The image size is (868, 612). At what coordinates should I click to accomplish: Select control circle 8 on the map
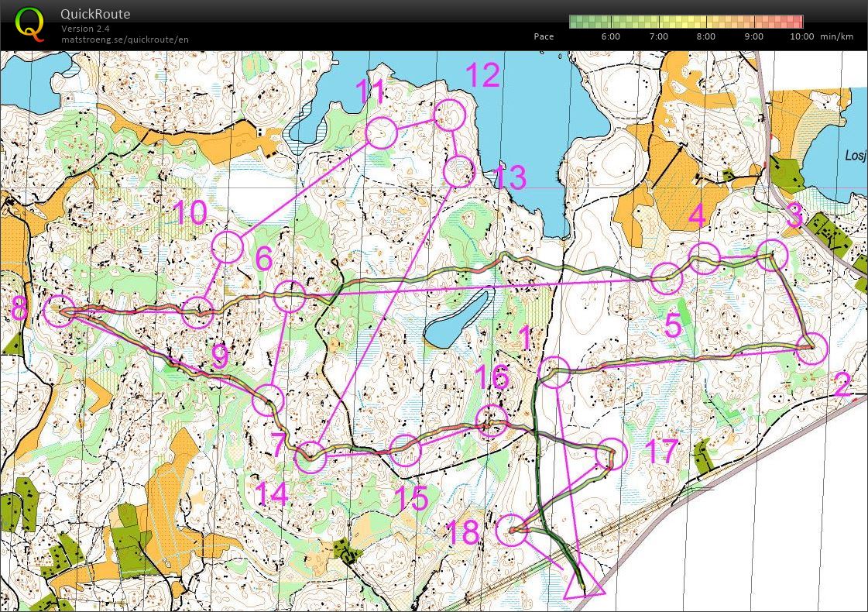(x=59, y=311)
